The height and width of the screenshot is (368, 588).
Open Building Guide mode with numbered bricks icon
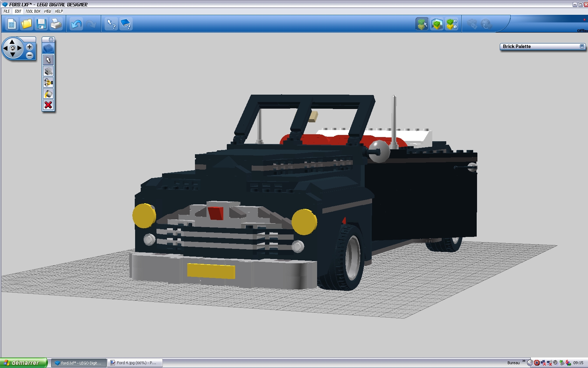tap(452, 24)
